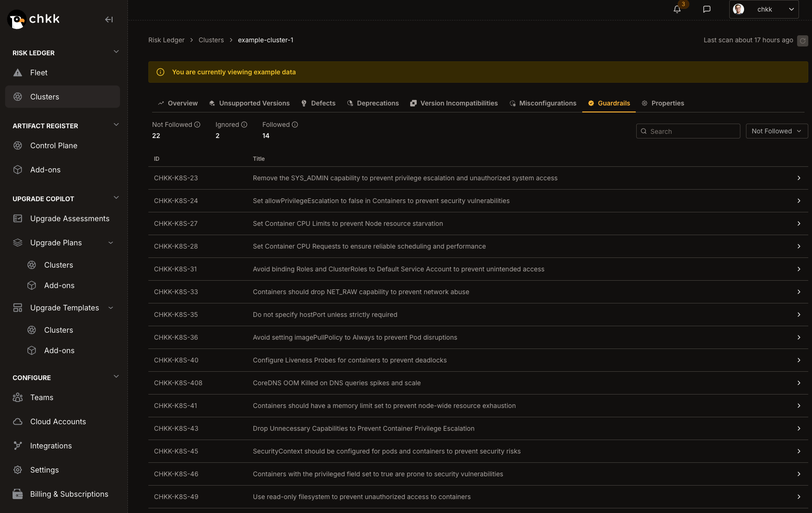Click the Integrations icon
812x513 pixels.
pyautogui.click(x=18, y=446)
